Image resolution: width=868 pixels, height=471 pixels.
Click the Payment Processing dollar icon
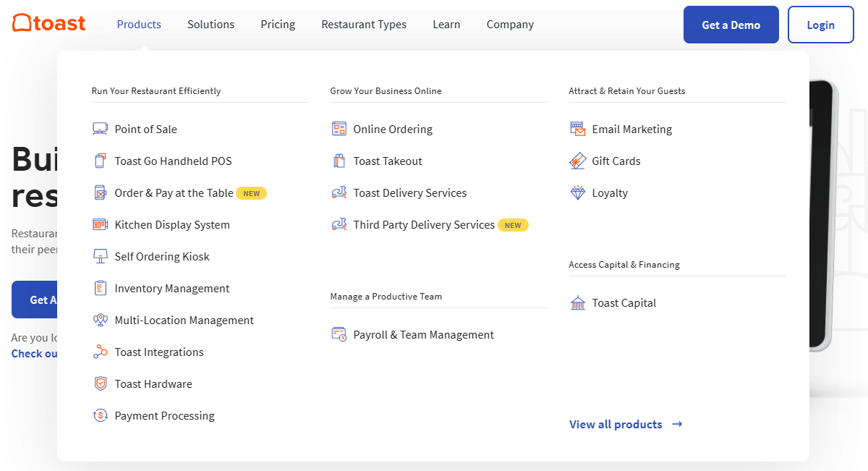click(x=100, y=416)
